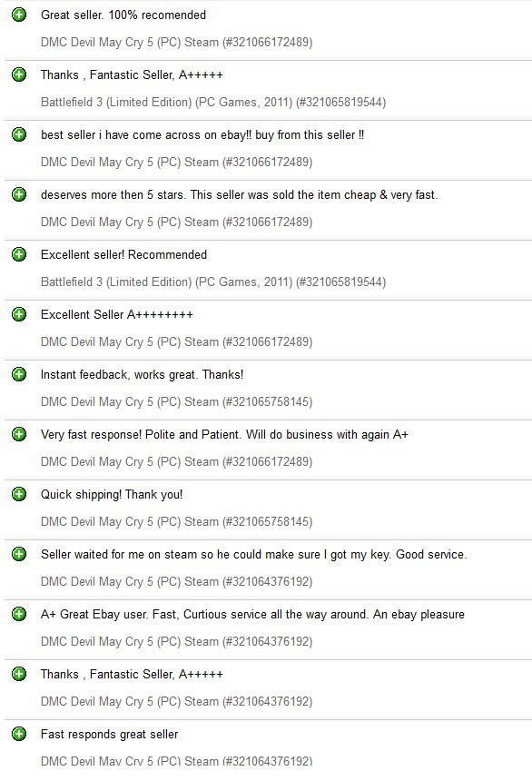
Task: Click positive icon beside 'Very fast response! Polite and Patient'
Action: [x=19, y=434]
